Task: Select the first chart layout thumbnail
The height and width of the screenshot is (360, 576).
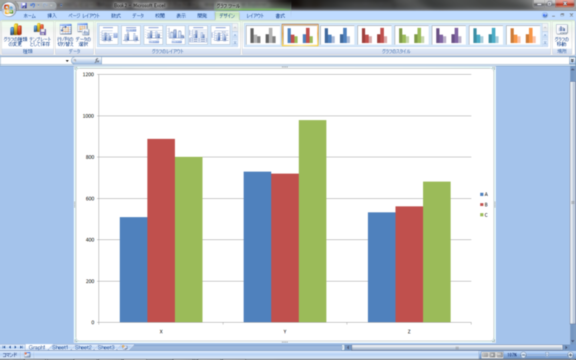Action: click(108, 35)
